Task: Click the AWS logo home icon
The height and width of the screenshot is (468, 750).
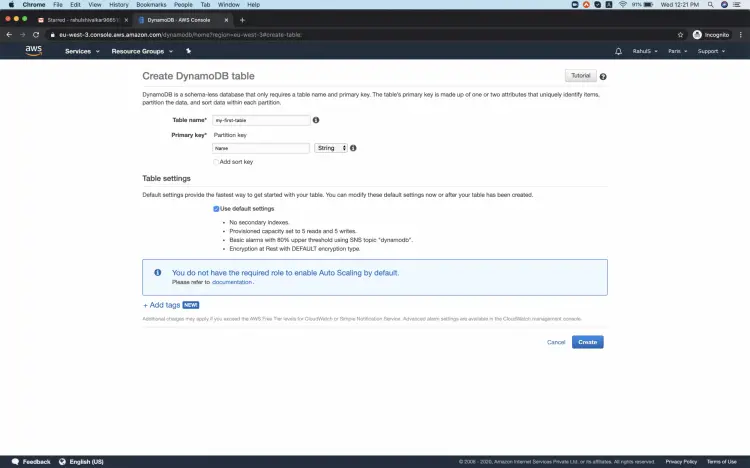Action: pyautogui.click(x=33, y=51)
